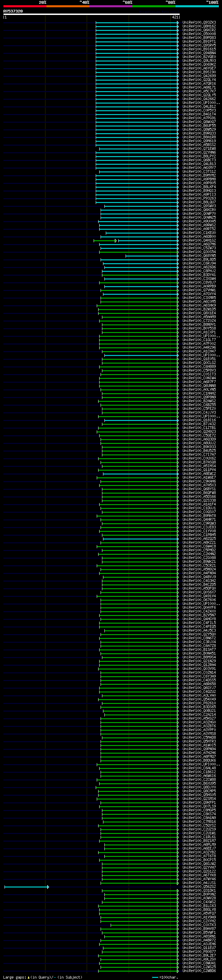Select the UniRef100_A7QRI6 label
The width and height of the screenshot is (222, 980).
199,84
